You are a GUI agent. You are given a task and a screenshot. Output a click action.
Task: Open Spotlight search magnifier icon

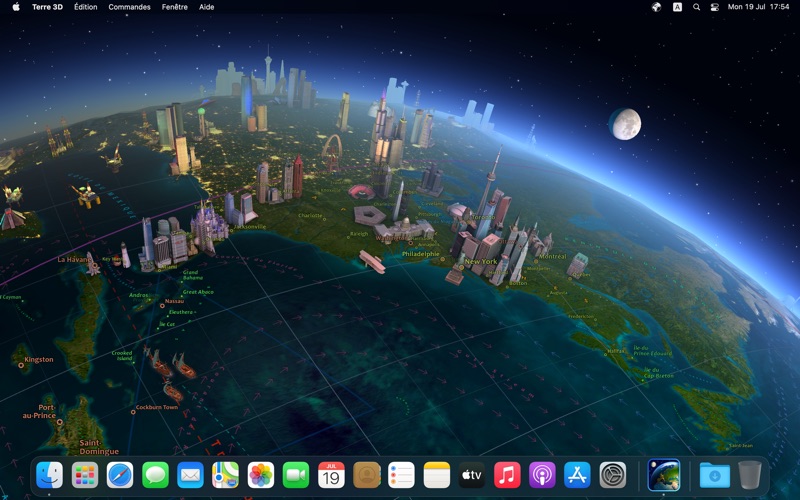[696, 7]
